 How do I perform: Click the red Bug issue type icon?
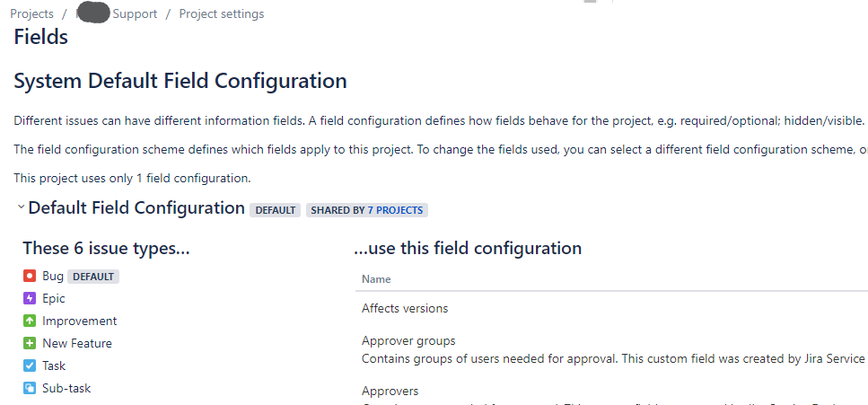pyautogui.click(x=30, y=276)
